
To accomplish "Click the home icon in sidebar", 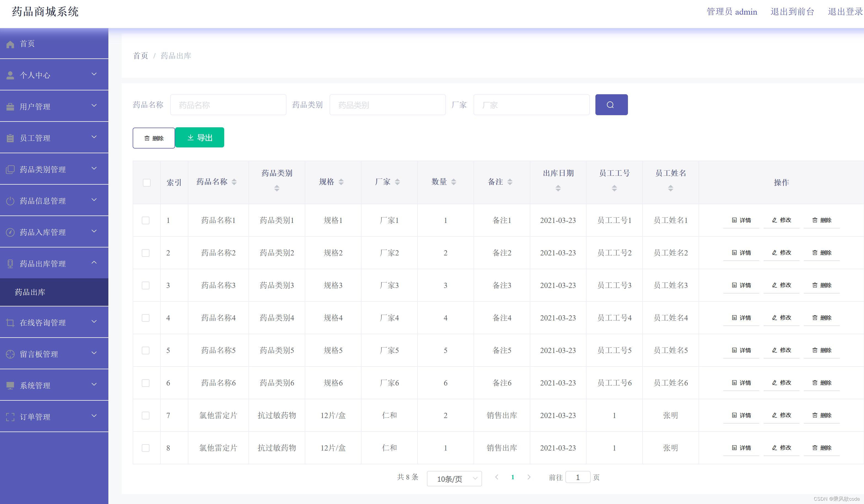I will [x=10, y=44].
